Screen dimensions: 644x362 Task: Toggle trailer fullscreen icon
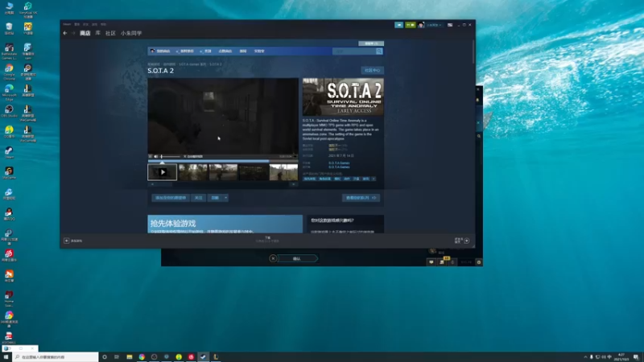295,156
